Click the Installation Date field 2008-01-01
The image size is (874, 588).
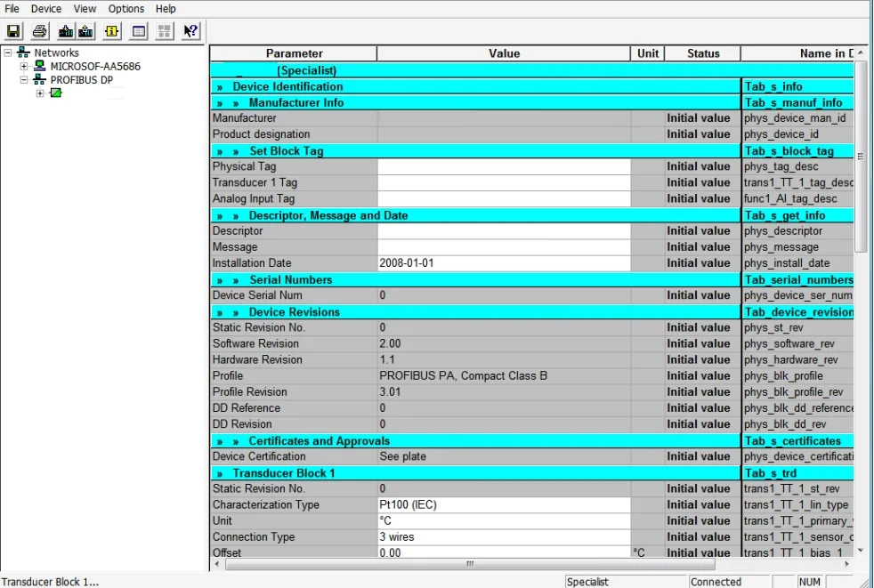pos(504,263)
